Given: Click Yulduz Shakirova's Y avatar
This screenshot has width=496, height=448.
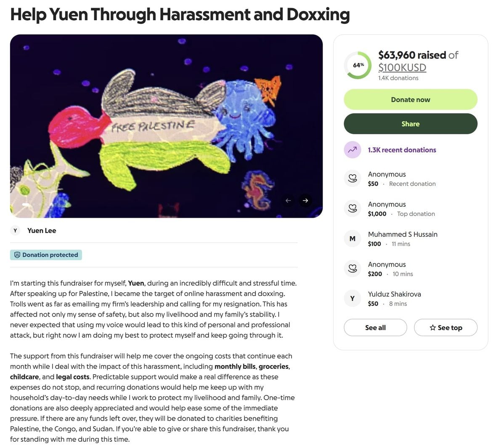Looking at the screenshot, I should point(353,299).
